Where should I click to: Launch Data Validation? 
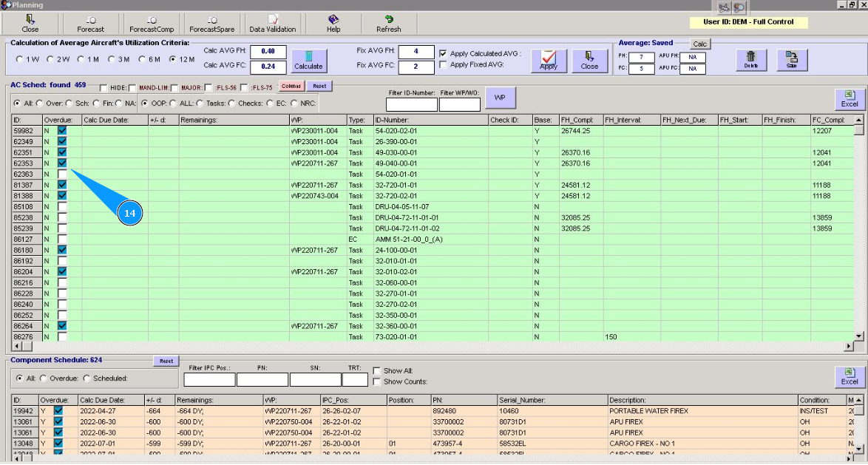tap(272, 24)
